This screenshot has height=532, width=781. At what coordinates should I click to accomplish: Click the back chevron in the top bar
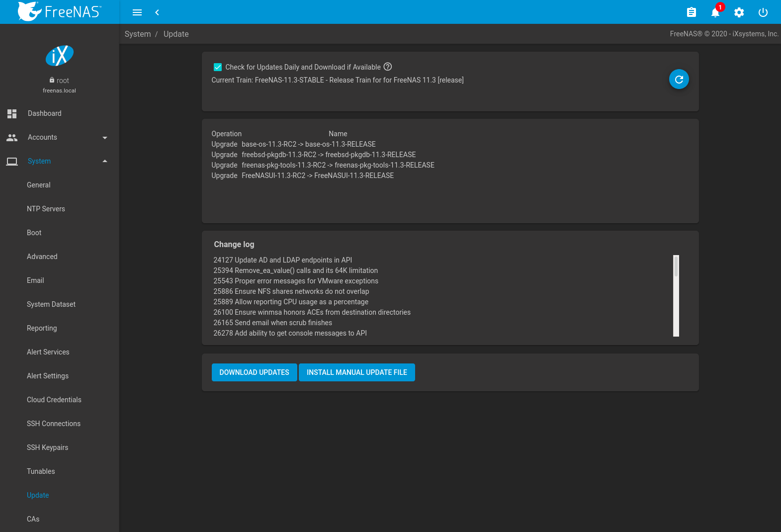pyautogui.click(x=157, y=12)
